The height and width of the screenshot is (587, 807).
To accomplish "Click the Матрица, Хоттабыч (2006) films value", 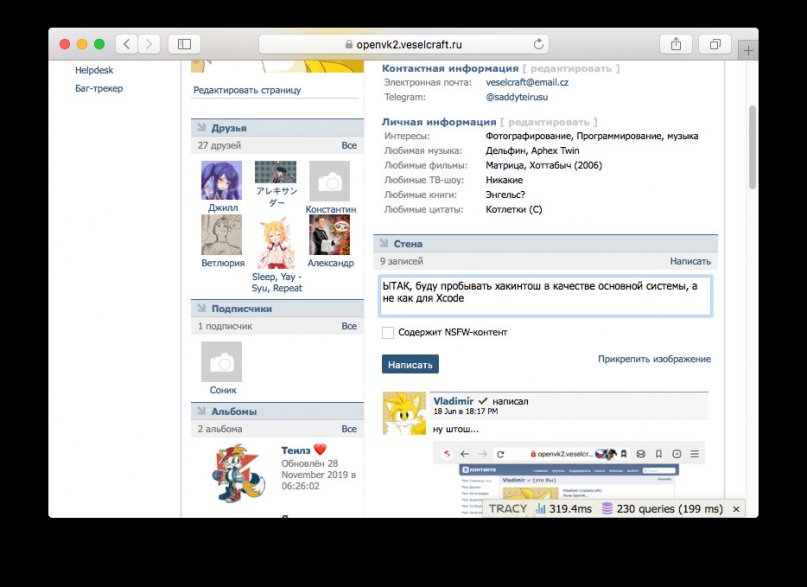I will point(543,165).
